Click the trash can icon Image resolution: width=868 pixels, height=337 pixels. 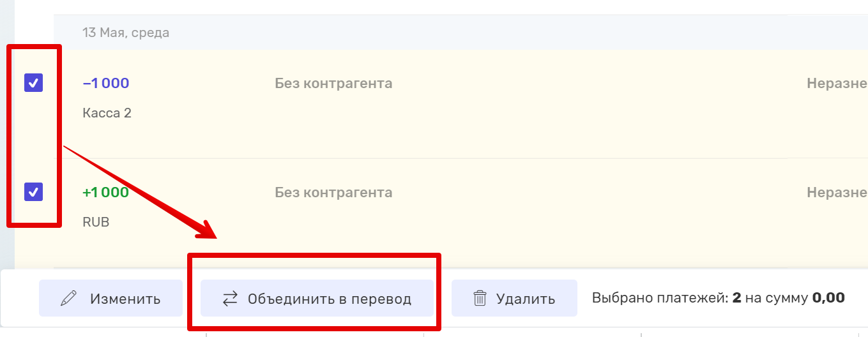pyautogui.click(x=480, y=298)
